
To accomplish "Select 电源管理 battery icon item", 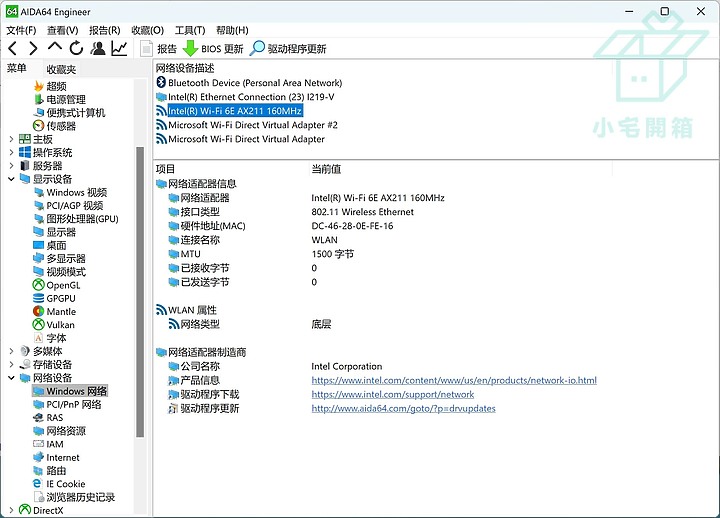I will [x=60, y=100].
